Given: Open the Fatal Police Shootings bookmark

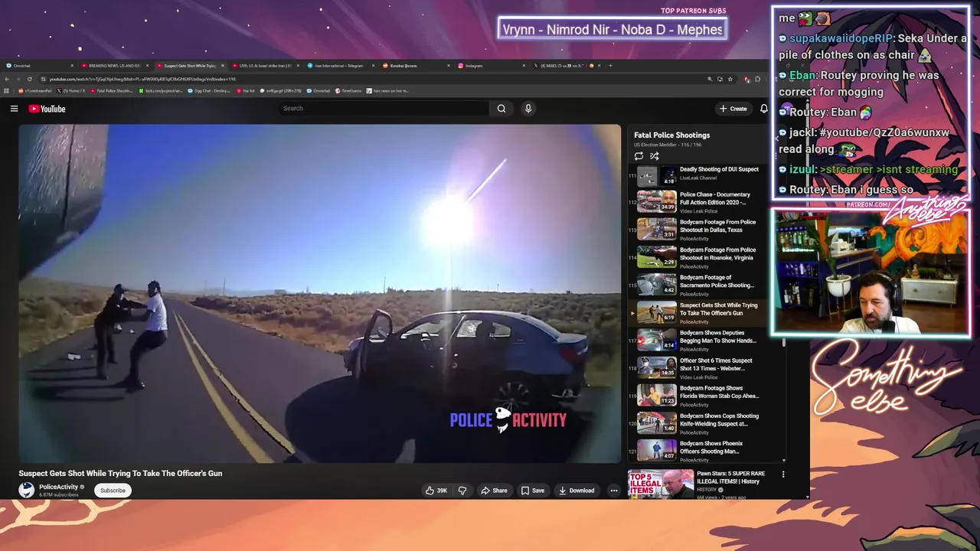Looking at the screenshot, I should pyautogui.click(x=112, y=91).
